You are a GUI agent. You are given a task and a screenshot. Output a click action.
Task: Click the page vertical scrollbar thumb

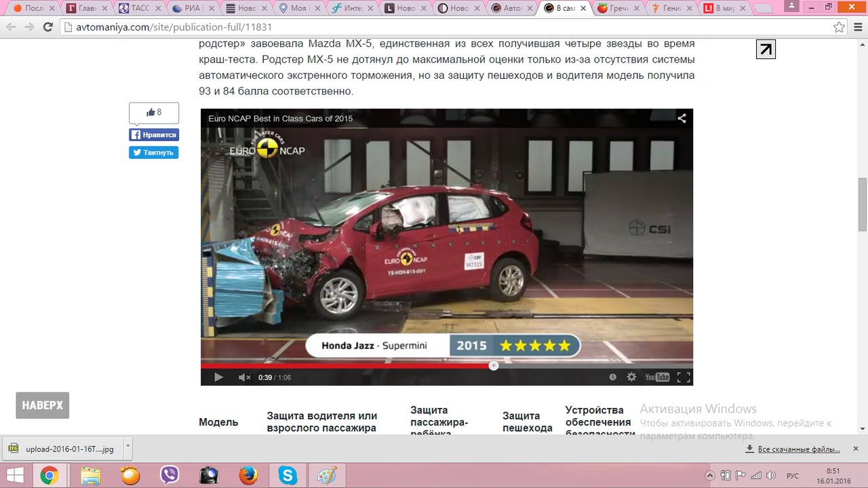click(x=863, y=204)
